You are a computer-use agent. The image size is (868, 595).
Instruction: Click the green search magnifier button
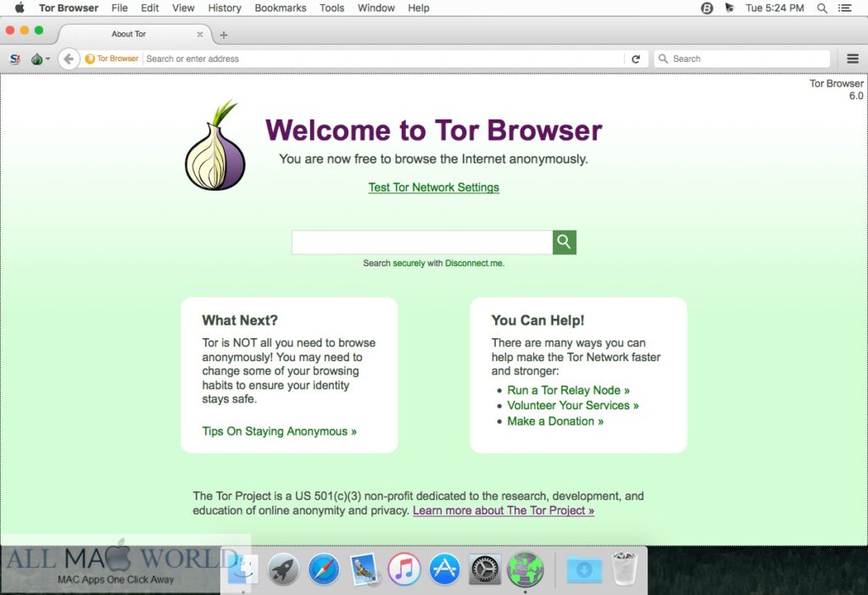564,242
